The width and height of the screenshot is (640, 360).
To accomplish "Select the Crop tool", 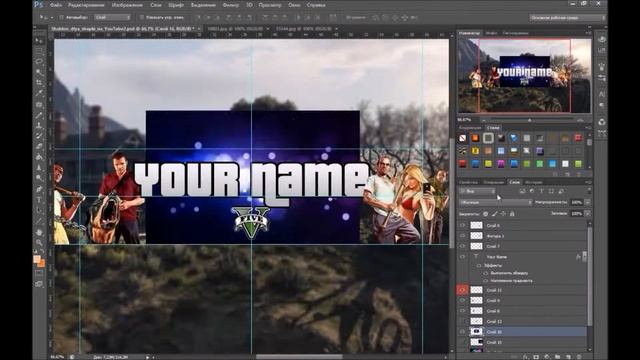I will tap(39, 83).
